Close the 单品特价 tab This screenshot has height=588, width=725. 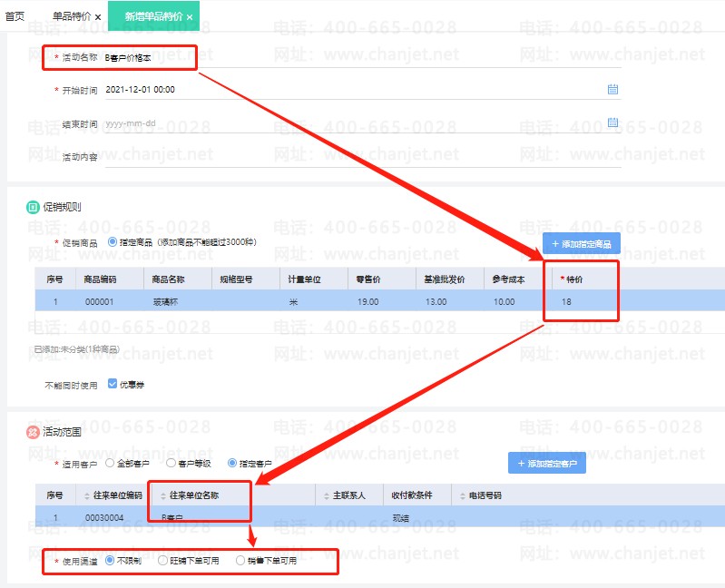pyautogui.click(x=98, y=17)
